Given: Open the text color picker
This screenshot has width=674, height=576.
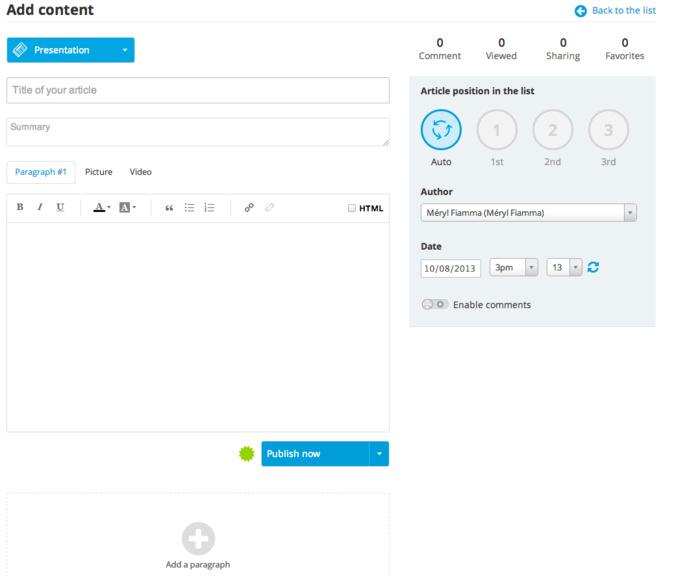Looking at the screenshot, I should [x=102, y=208].
